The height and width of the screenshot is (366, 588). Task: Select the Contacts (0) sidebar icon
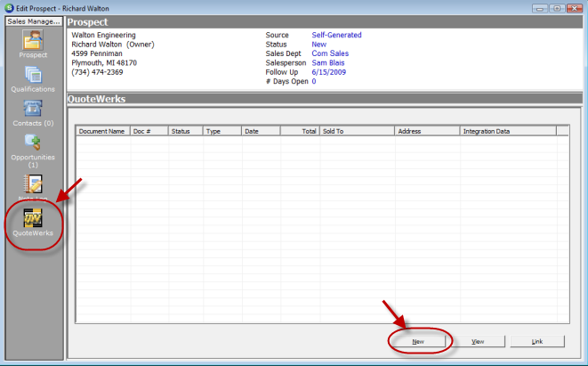coord(33,110)
